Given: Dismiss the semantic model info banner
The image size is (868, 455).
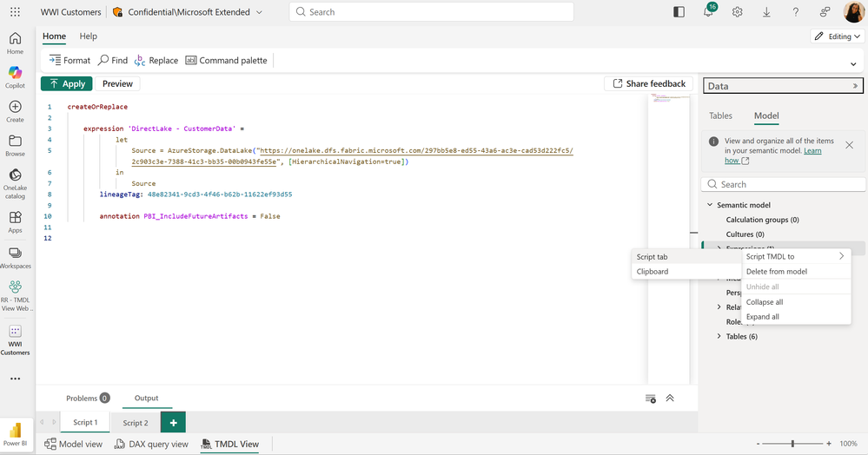Looking at the screenshot, I should (x=849, y=145).
